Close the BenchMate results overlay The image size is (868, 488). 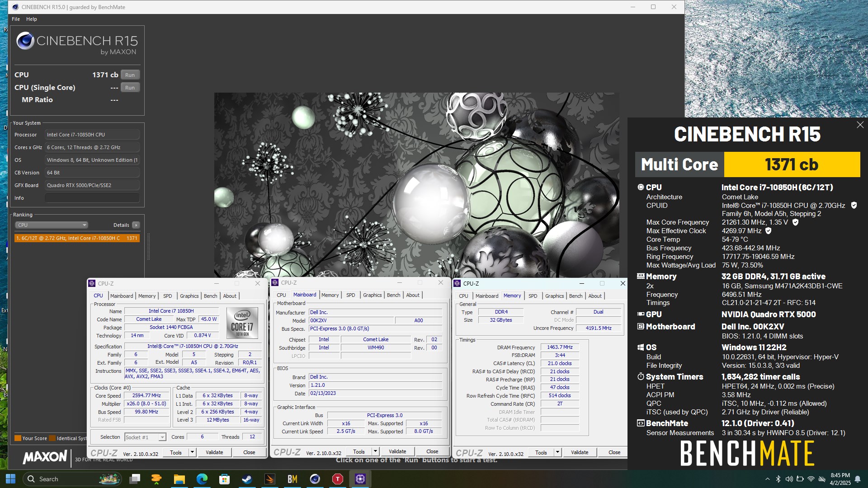[x=860, y=125]
